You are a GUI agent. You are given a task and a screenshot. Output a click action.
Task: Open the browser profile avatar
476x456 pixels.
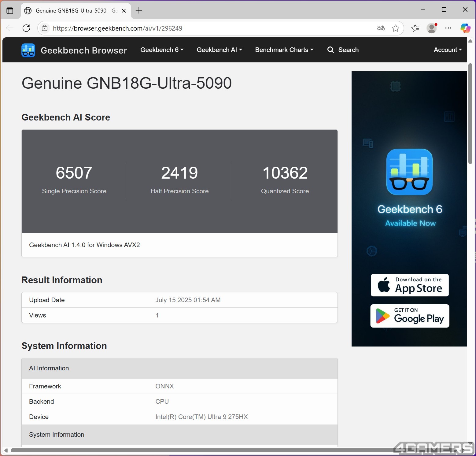coord(431,28)
